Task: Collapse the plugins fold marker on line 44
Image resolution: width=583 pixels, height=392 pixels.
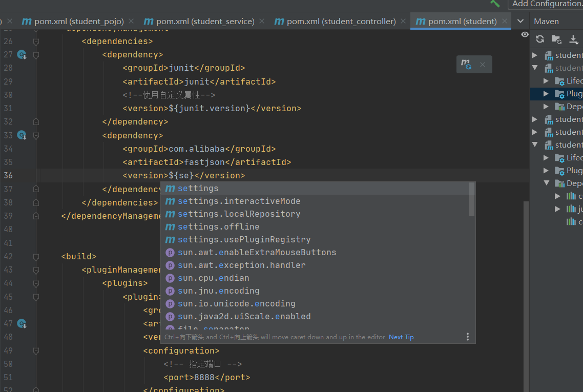Action: [x=36, y=283]
